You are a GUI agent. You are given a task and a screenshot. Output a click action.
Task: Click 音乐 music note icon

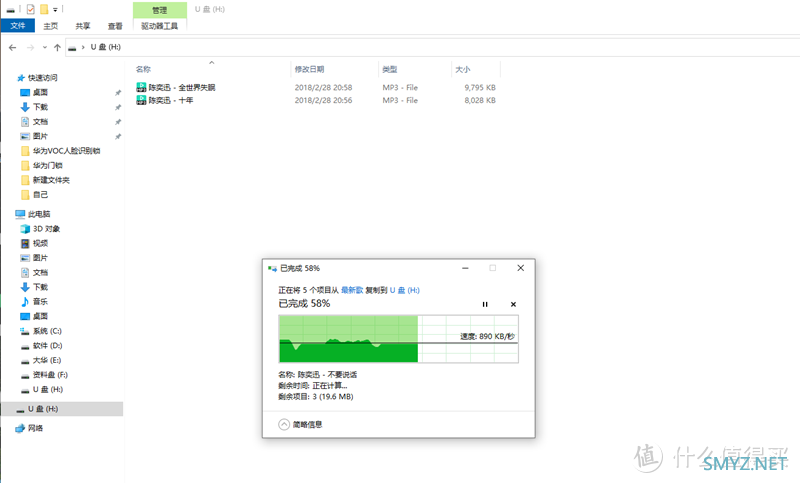25,301
